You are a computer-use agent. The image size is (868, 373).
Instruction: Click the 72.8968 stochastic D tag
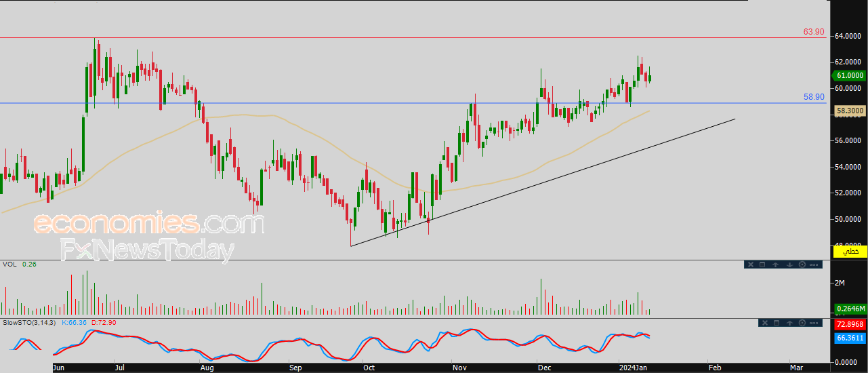pyautogui.click(x=850, y=326)
